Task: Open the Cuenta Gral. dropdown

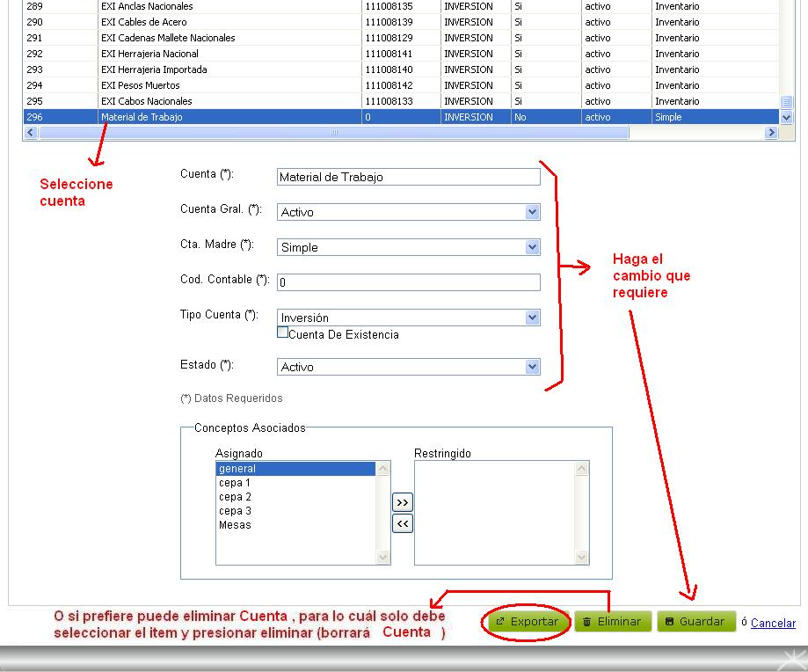Action: (x=530, y=211)
